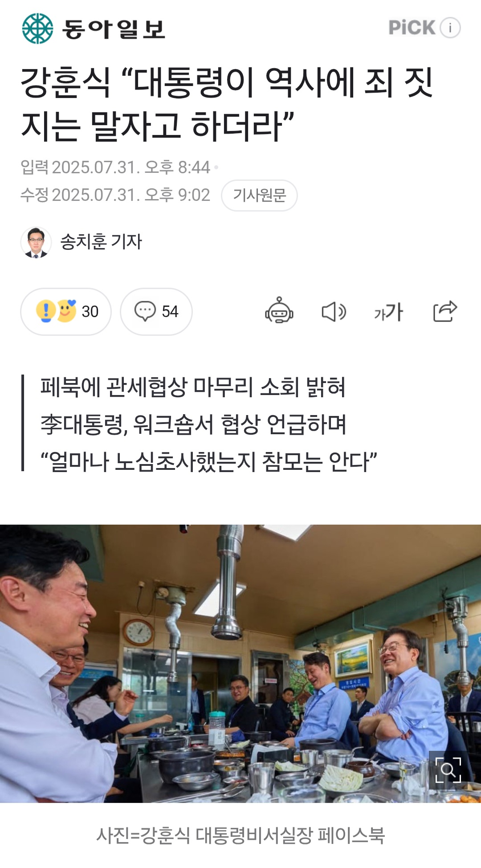Tap the PiCK info circle icon
481x868 pixels.
[450, 28]
